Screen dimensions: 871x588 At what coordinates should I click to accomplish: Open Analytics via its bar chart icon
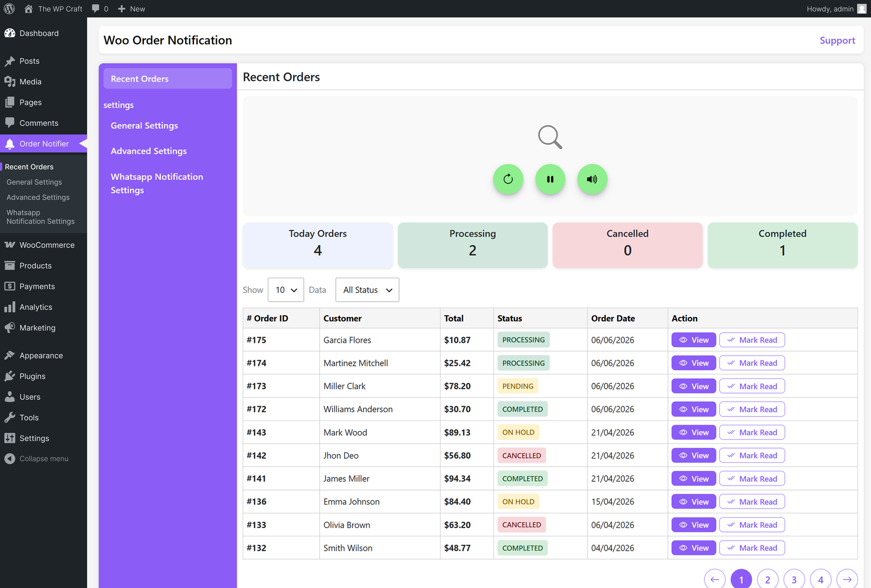[10, 307]
